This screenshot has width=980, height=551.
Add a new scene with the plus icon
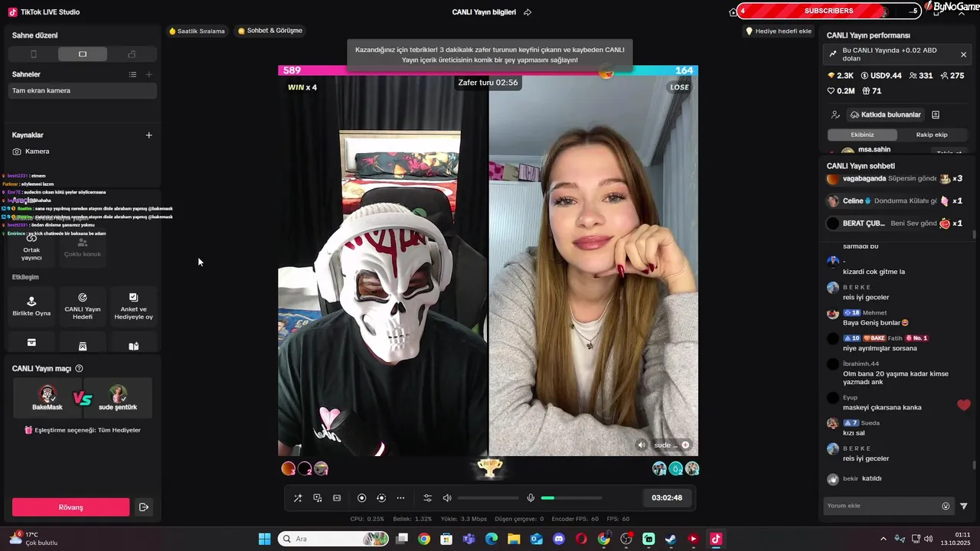tap(149, 74)
